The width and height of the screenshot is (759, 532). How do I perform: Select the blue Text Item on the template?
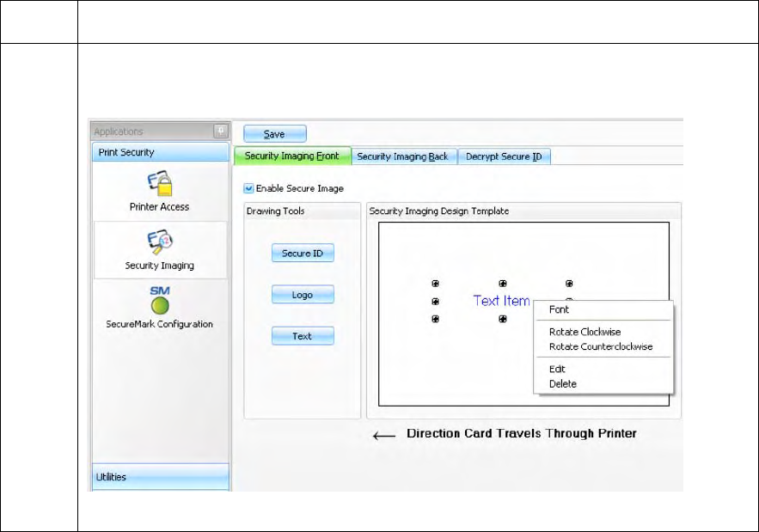point(501,301)
